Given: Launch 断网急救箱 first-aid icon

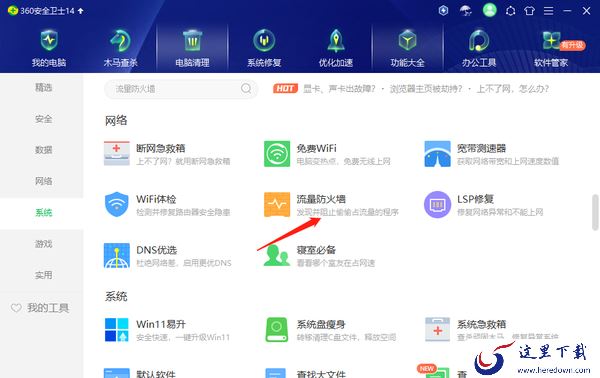Looking at the screenshot, I should (117, 153).
